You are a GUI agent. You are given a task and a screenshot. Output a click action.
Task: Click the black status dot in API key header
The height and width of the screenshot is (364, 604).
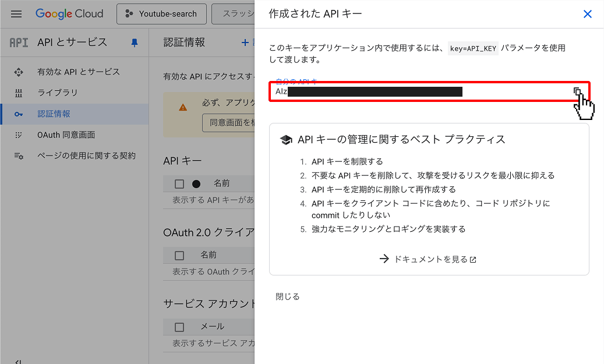(x=196, y=183)
